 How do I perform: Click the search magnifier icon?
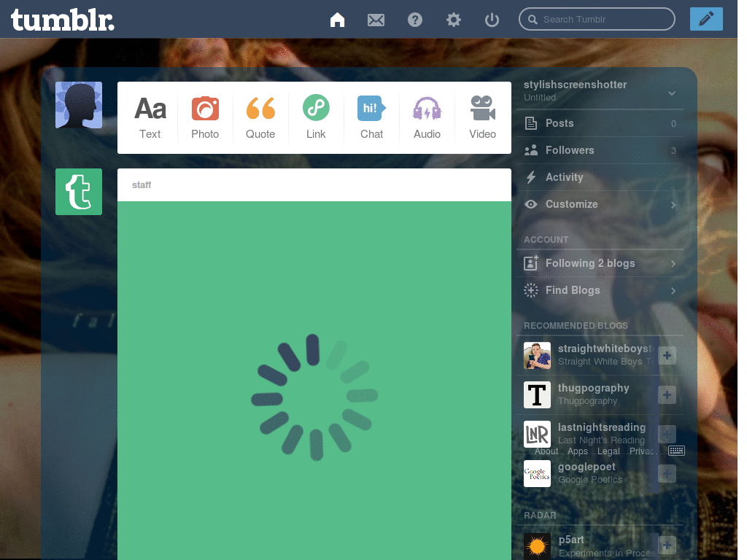[533, 20]
